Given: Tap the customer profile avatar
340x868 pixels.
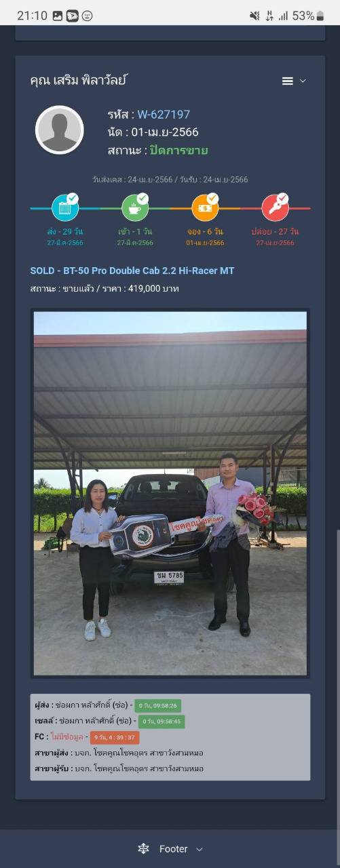Looking at the screenshot, I should 59,130.
